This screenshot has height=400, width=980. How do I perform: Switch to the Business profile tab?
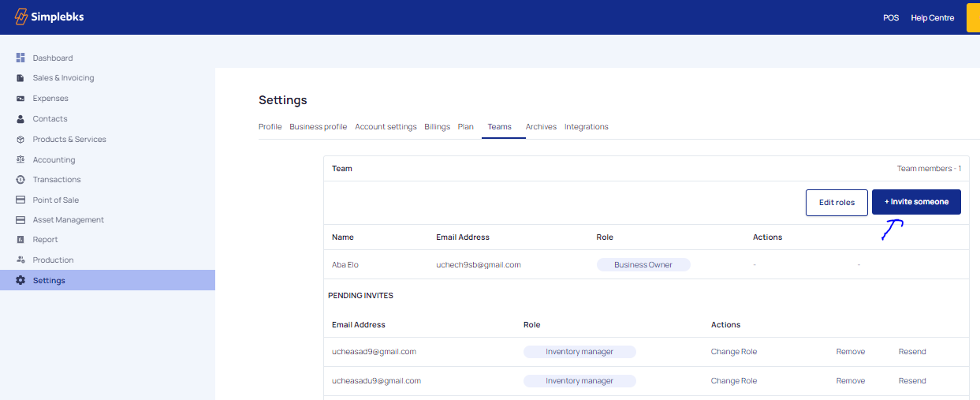[x=318, y=127]
